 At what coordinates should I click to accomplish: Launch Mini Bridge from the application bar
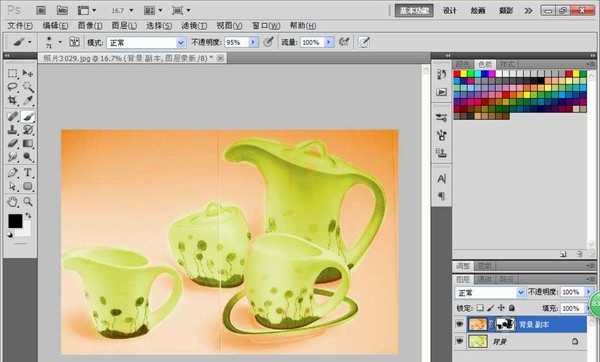point(62,10)
